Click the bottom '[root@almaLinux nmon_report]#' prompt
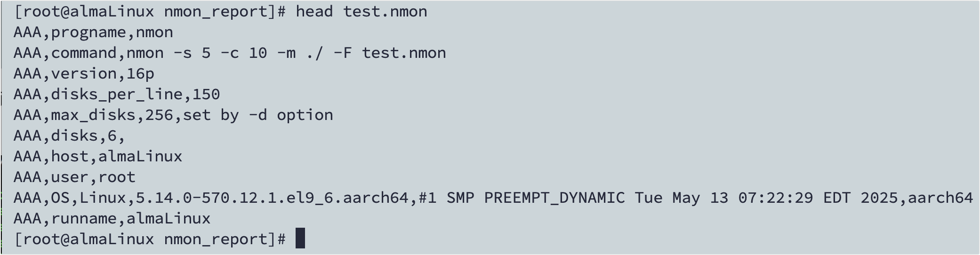 150,239
